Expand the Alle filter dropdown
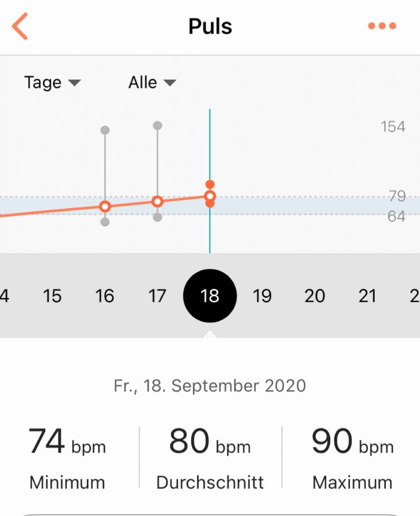The width and height of the screenshot is (420, 516). click(x=152, y=82)
